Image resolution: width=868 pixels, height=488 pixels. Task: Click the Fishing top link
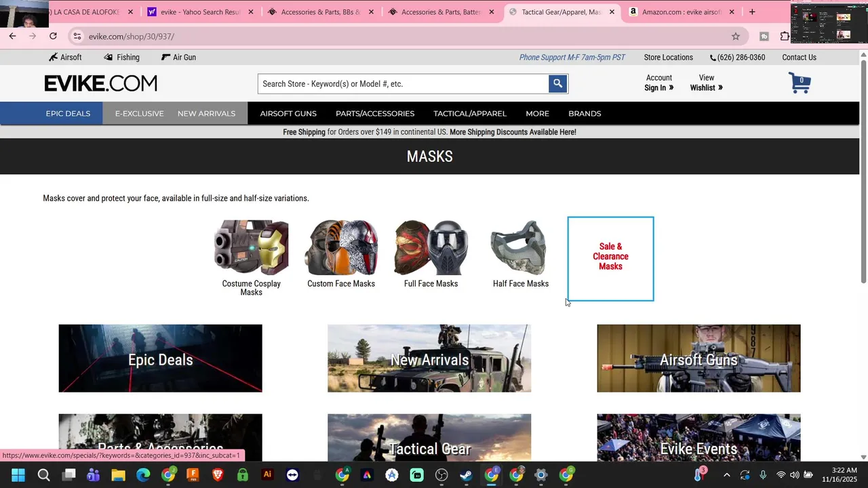tap(121, 58)
